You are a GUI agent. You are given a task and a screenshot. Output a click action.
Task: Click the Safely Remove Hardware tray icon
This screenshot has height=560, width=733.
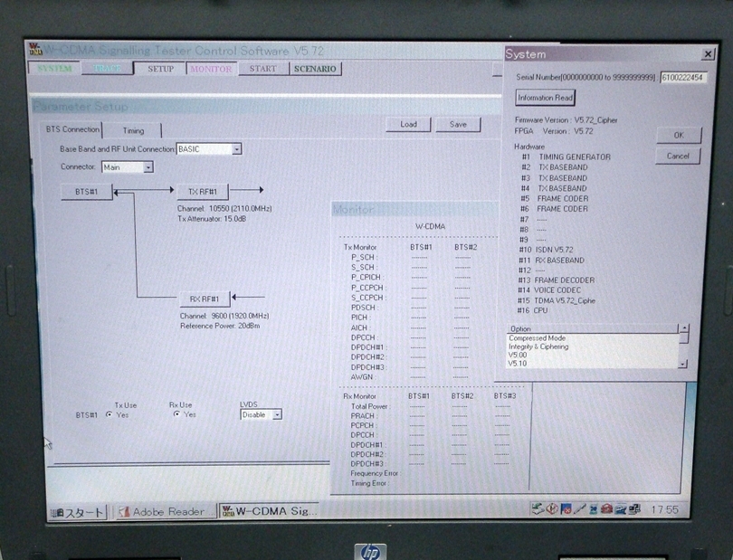pyautogui.click(x=538, y=509)
